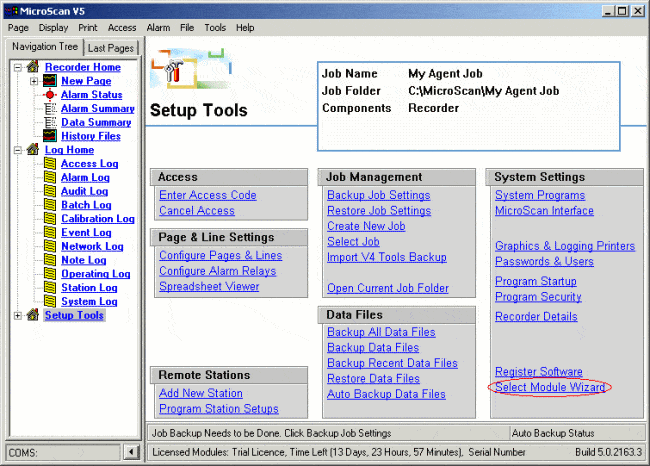This screenshot has width=650, height=466.
Task: Open the Display menu
Action: 53,28
